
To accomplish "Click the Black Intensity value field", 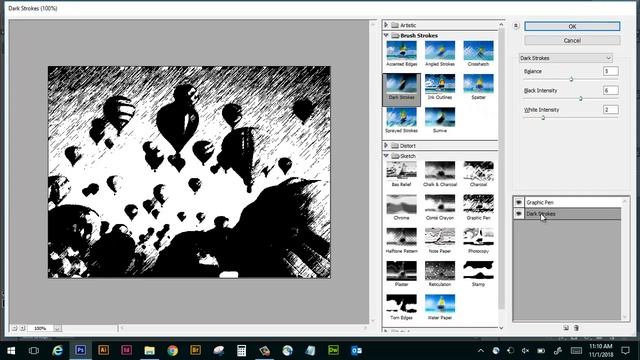I will point(611,90).
